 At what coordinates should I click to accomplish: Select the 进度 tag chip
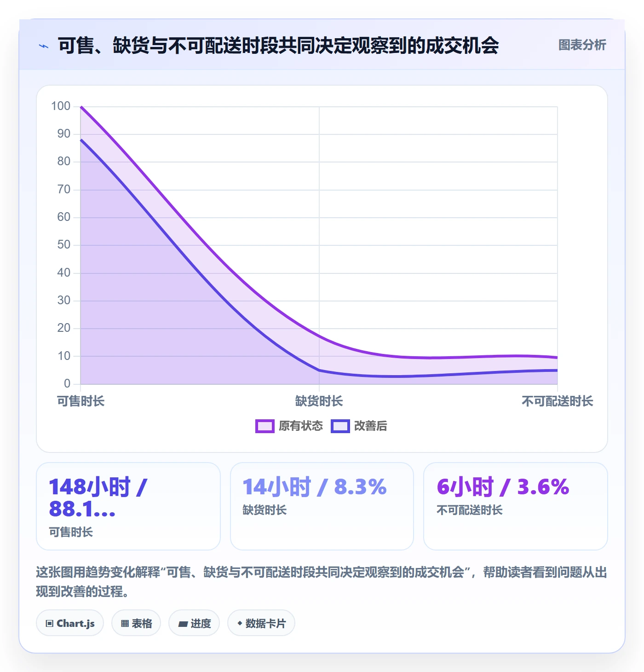(194, 623)
